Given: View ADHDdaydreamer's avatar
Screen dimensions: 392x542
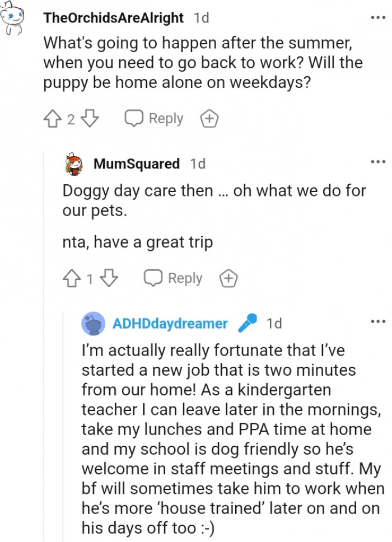Looking at the screenshot, I should 94,324.
